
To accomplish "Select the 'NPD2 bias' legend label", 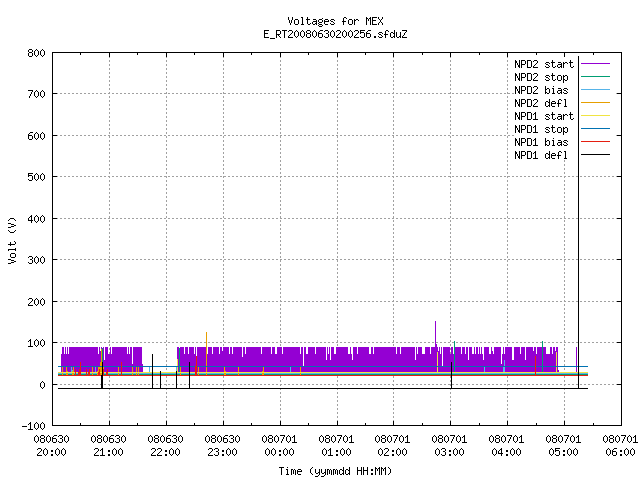I will click(x=541, y=90).
